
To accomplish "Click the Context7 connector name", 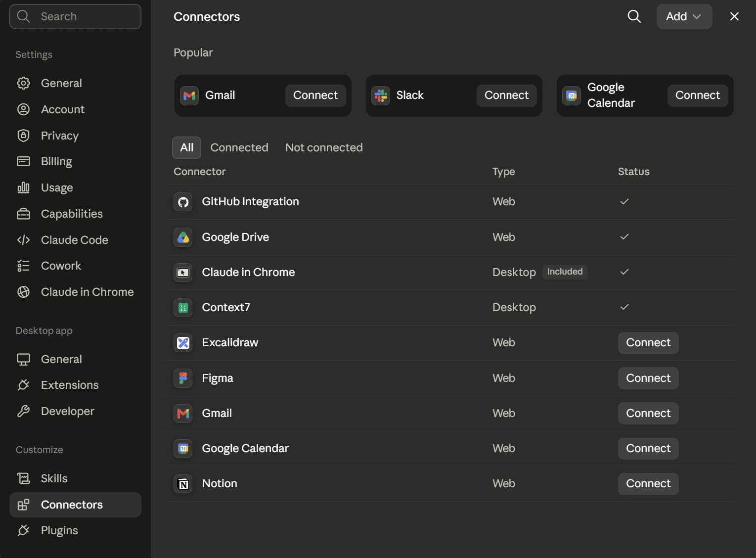I will click(x=226, y=308).
